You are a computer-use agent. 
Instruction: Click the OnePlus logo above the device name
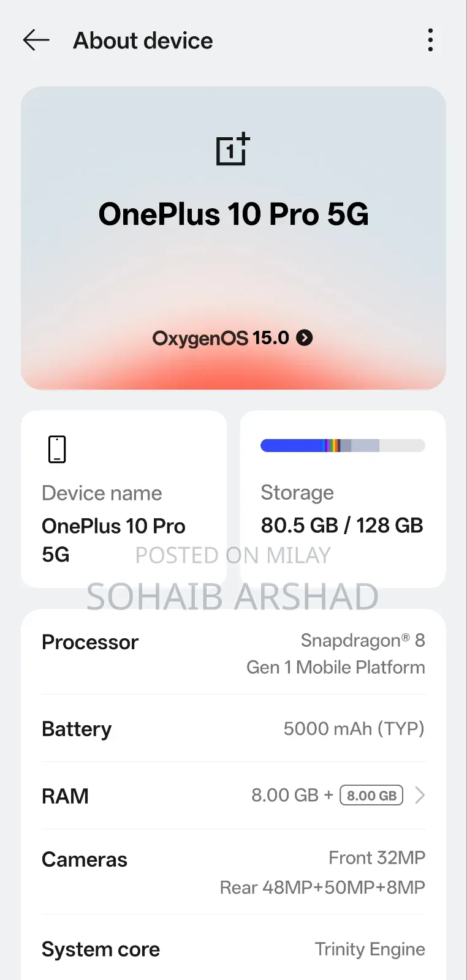[233, 149]
